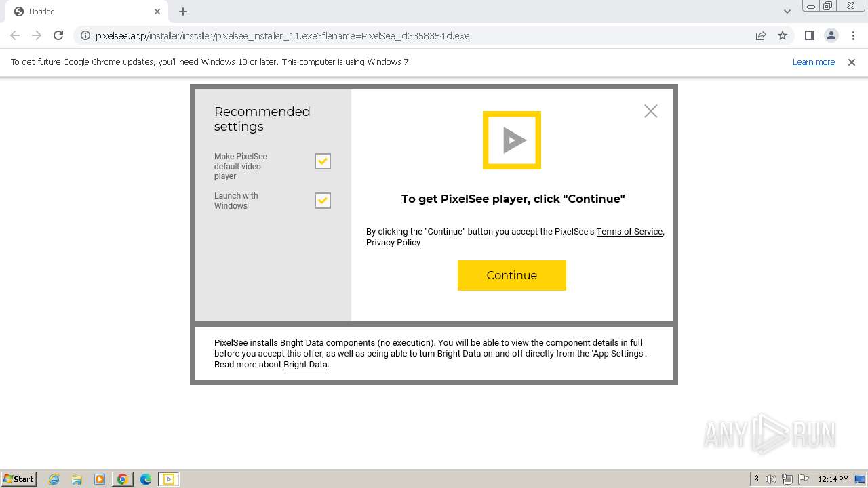Open Action Center flag icon
This screenshot has width=868, height=488.
[804, 479]
